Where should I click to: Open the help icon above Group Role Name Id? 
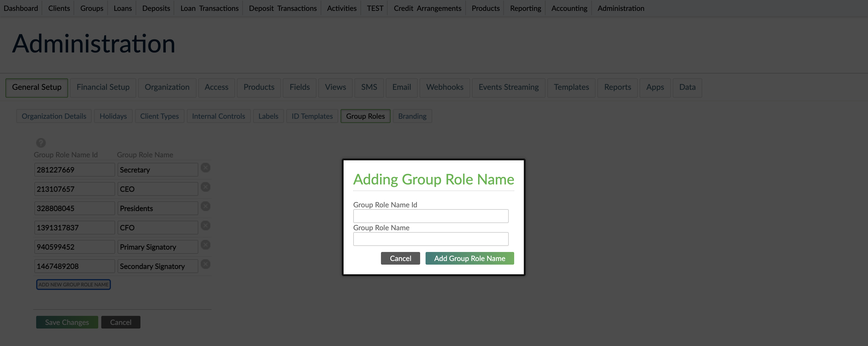click(41, 143)
